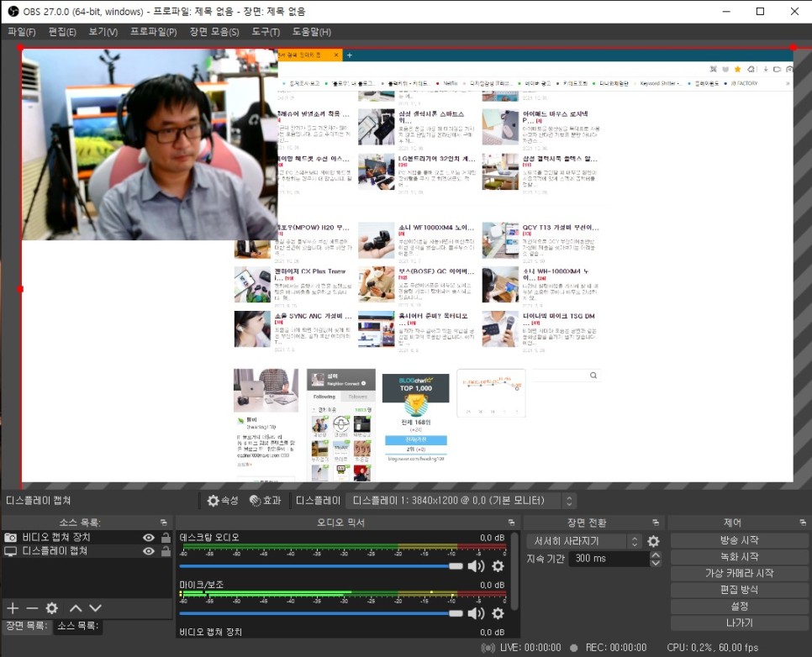Open the 파일(F) menu
Viewport: 812px width, 657px height.
22,32
